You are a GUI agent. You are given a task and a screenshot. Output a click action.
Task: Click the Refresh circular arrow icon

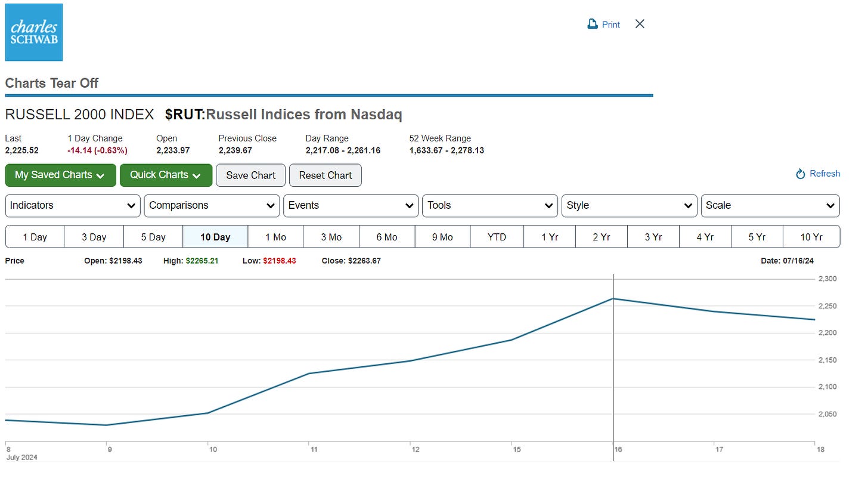801,174
